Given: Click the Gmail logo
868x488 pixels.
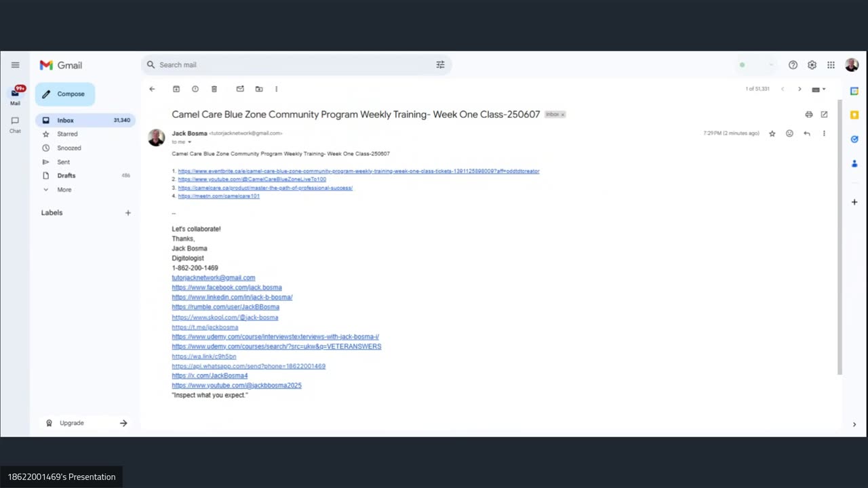Looking at the screenshot, I should coord(61,65).
